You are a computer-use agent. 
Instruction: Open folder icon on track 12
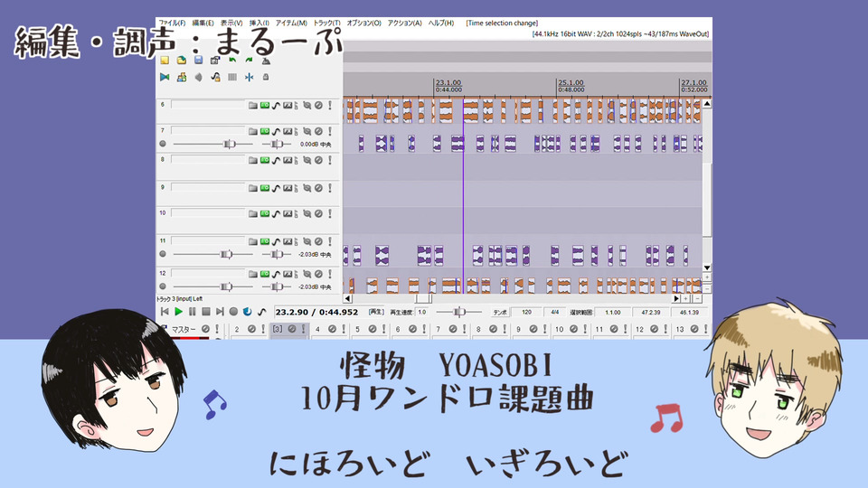(x=253, y=274)
